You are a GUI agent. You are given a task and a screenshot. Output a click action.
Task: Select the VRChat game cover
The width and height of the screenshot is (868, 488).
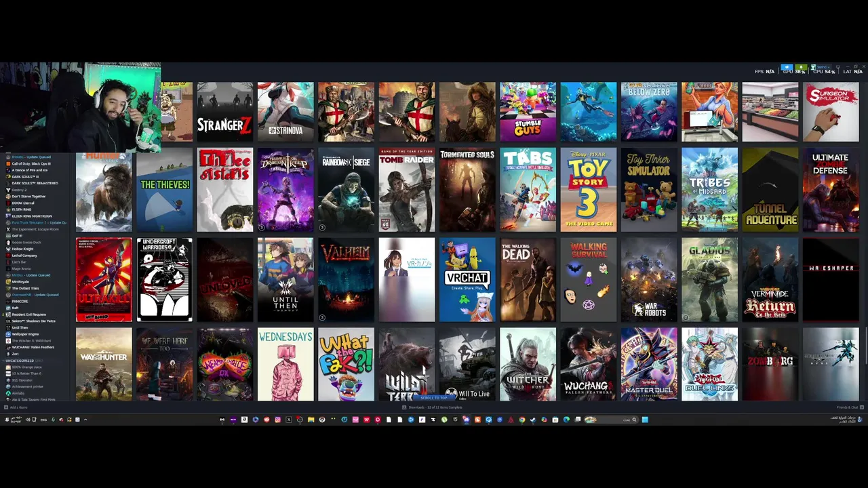pyautogui.click(x=467, y=279)
